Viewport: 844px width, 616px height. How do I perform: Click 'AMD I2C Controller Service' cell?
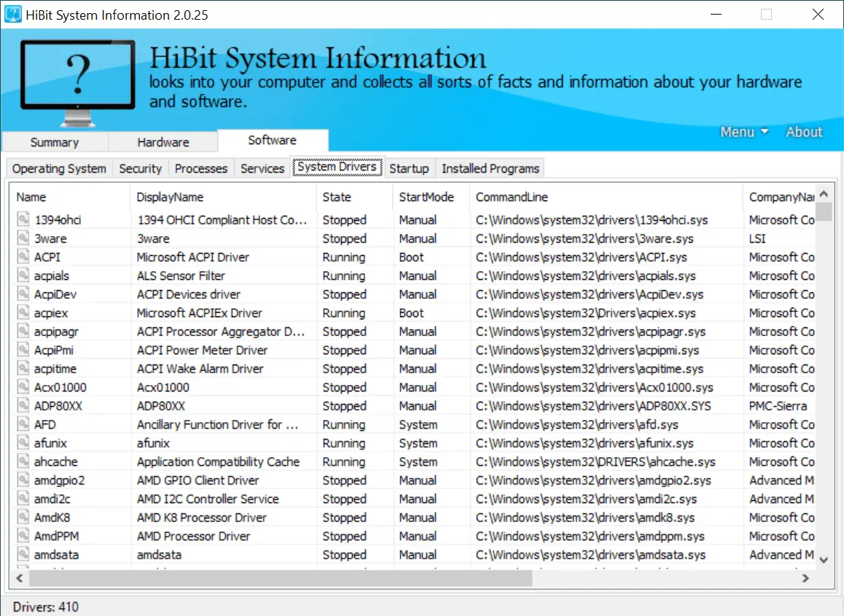pos(208,499)
